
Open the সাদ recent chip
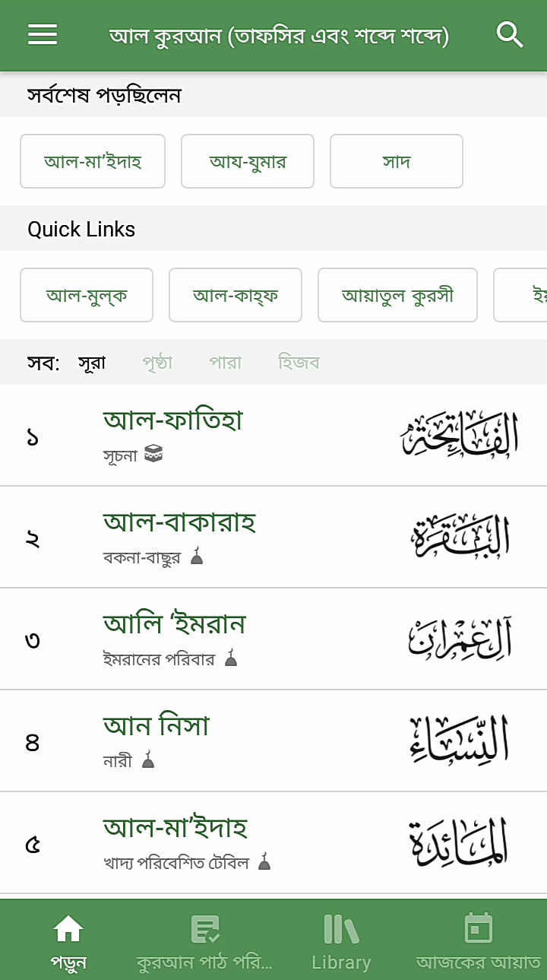pos(397,161)
